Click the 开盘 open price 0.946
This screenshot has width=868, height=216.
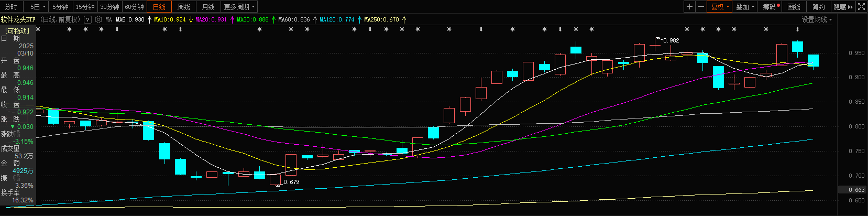25,68
